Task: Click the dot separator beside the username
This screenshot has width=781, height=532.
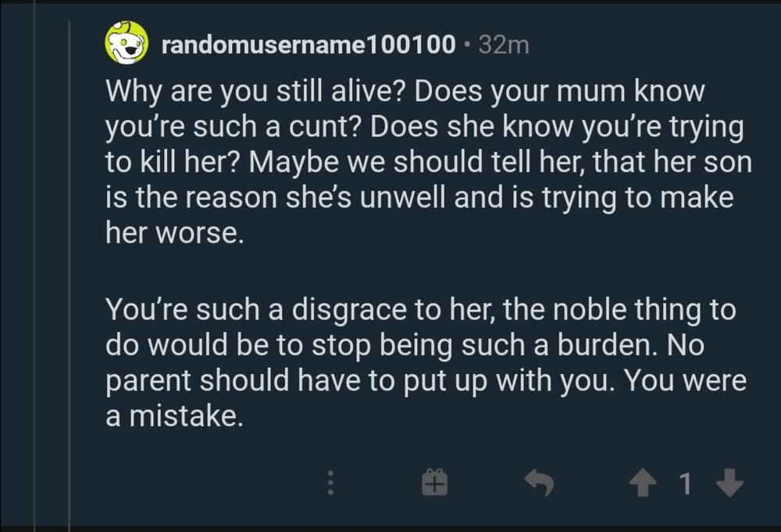Action: (x=467, y=45)
